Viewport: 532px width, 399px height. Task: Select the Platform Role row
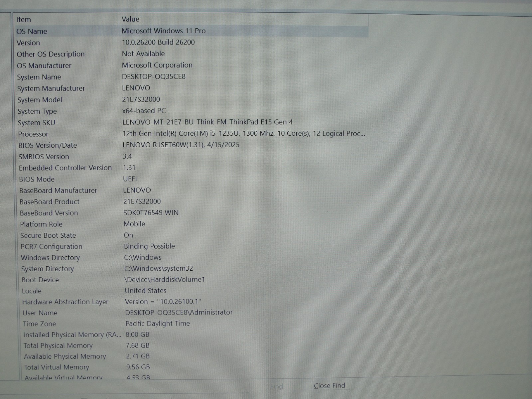41,224
